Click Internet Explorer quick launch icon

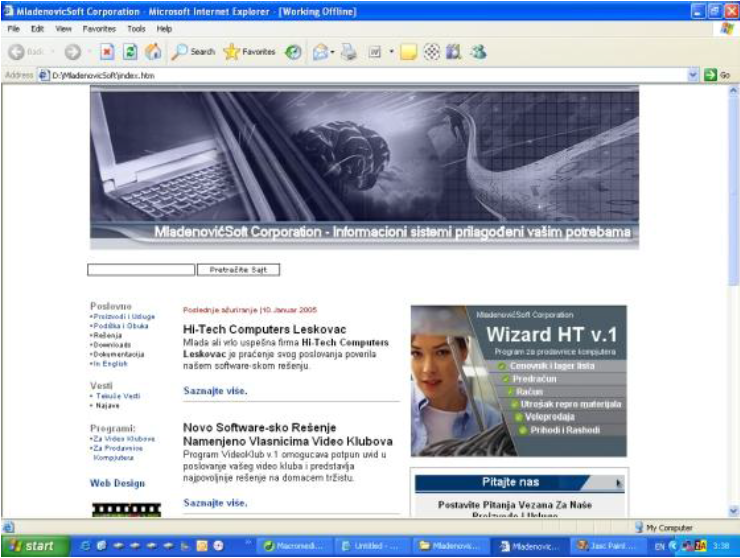coord(85,546)
